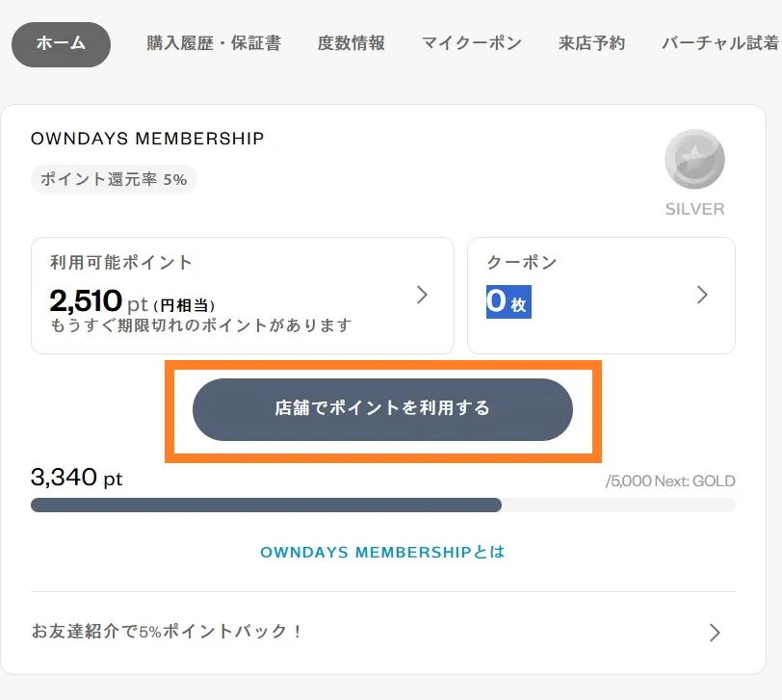Switch to 購入履歴・保証書 tab
782x700 pixels.
[x=214, y=43]
